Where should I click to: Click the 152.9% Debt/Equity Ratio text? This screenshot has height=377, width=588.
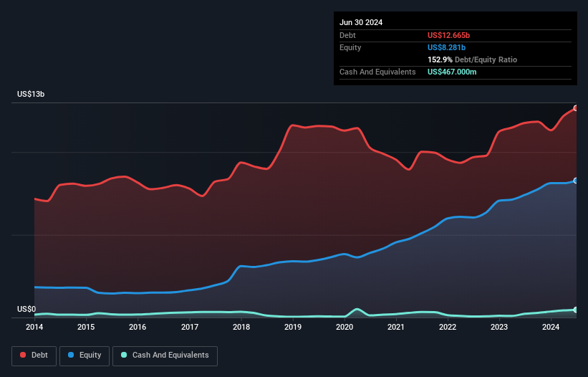click(472, 59)
